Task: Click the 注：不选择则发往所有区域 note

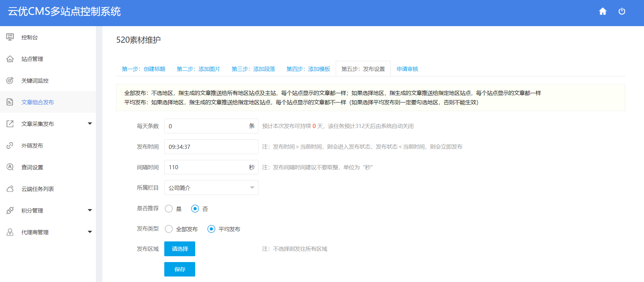Action: click(295, 249)
